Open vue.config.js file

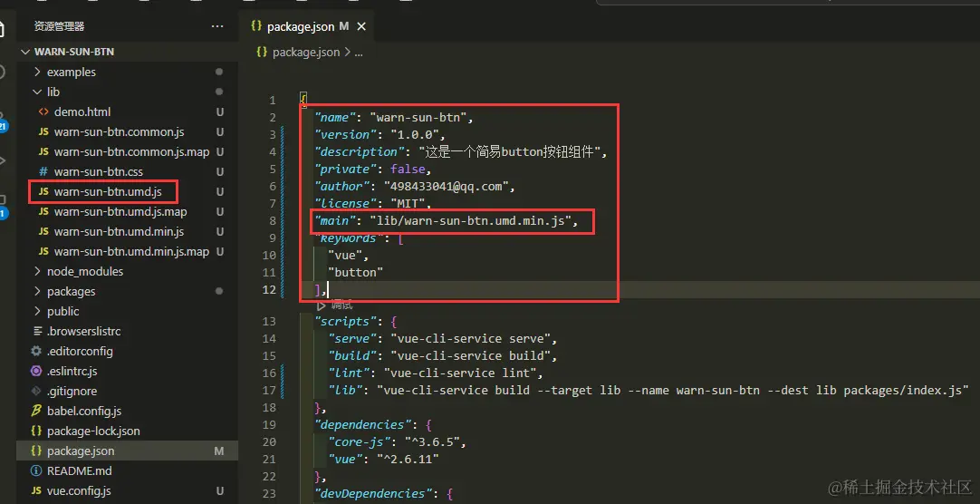point(79,491)
